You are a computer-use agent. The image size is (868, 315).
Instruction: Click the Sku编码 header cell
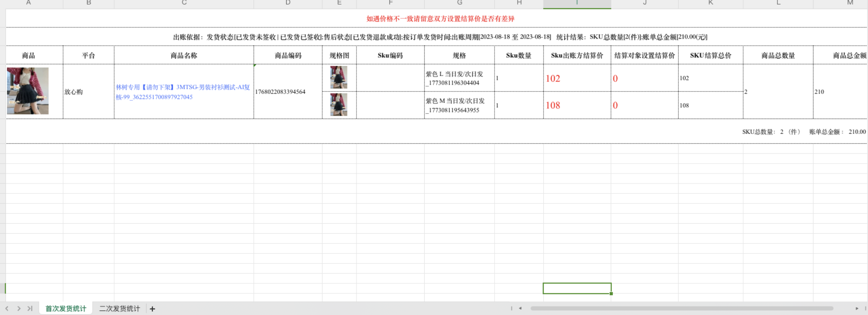[x=390, y=55]
